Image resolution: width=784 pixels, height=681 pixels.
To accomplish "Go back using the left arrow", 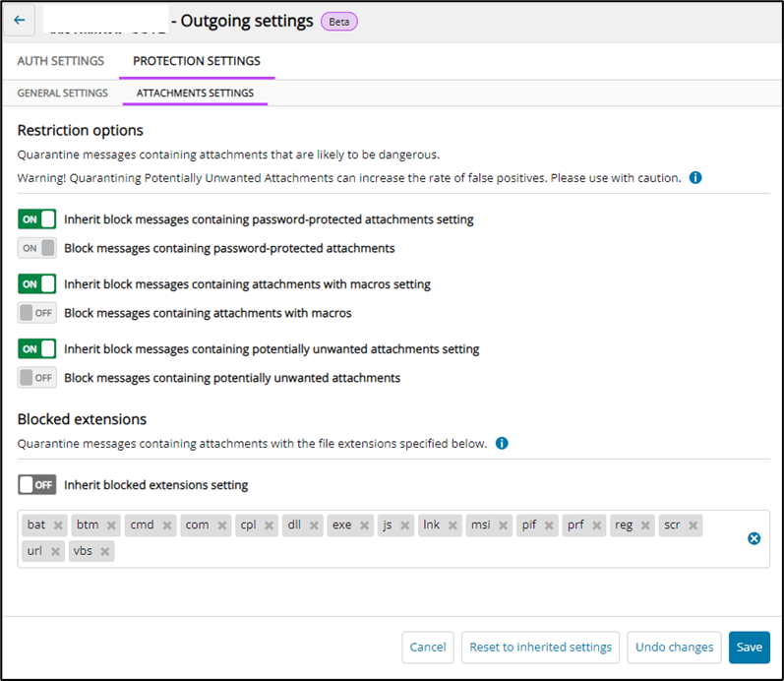I will (20, 20).
